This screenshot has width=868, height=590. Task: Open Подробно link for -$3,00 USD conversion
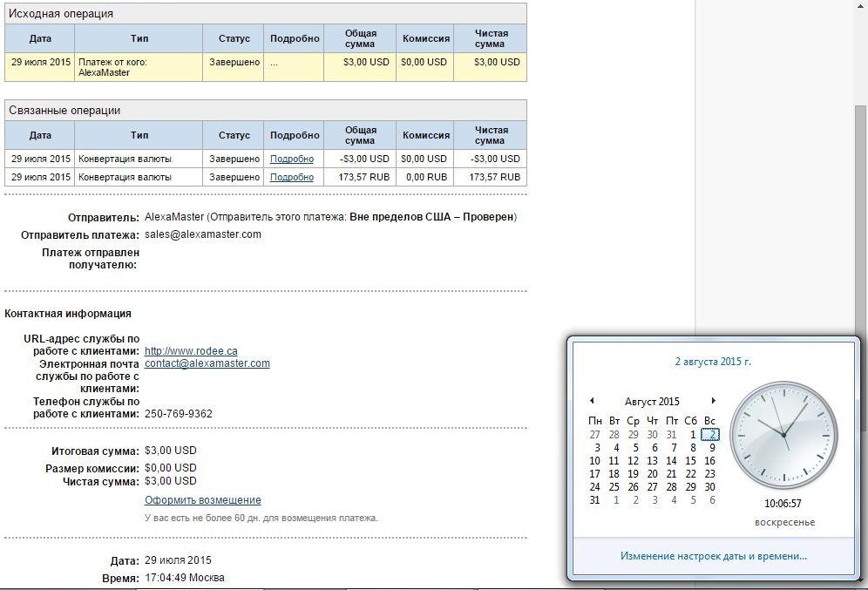tap(291, 159)
